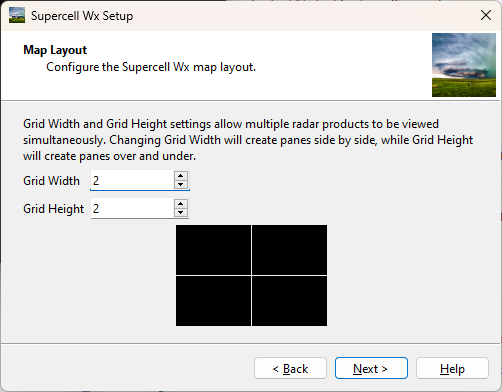Go to the next setup page
502x392 pixels.
(x=371, y=368)
